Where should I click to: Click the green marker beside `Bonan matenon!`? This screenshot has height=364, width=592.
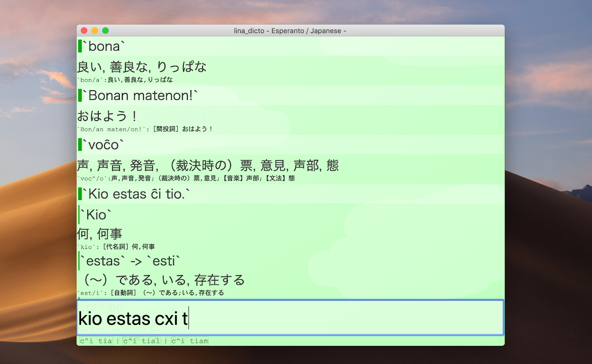click(x=80, y=95)
